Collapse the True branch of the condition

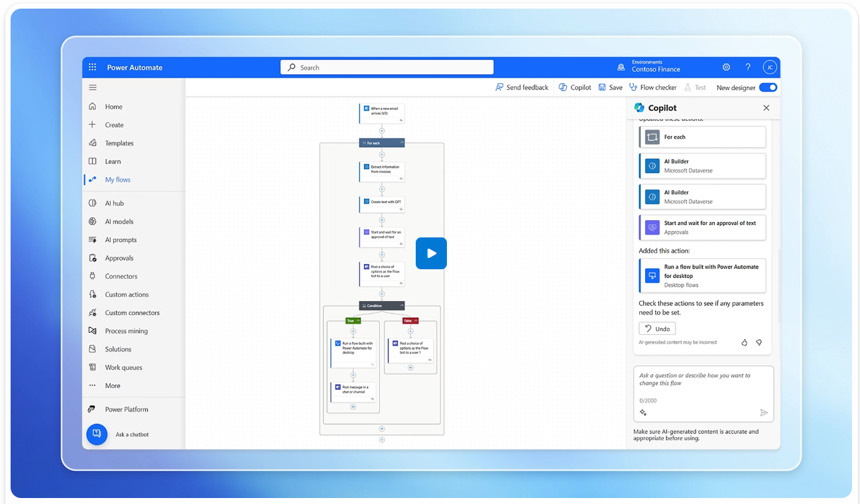[x=359, y=320]
